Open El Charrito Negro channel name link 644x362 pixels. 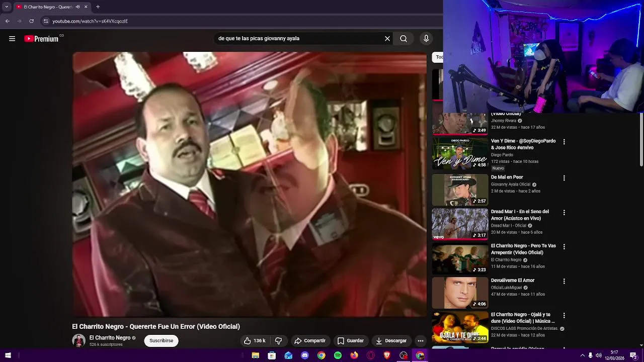point(110,338)
